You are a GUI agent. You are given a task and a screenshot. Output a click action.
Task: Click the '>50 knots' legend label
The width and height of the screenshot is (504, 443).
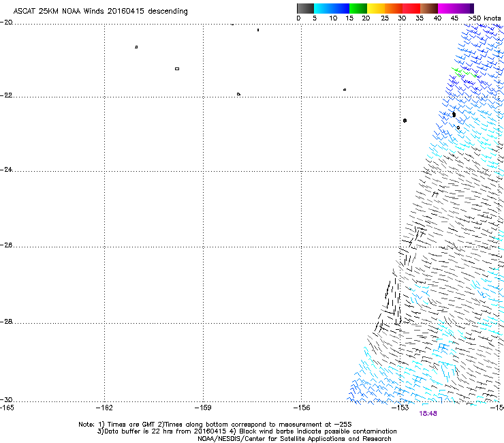484,18
